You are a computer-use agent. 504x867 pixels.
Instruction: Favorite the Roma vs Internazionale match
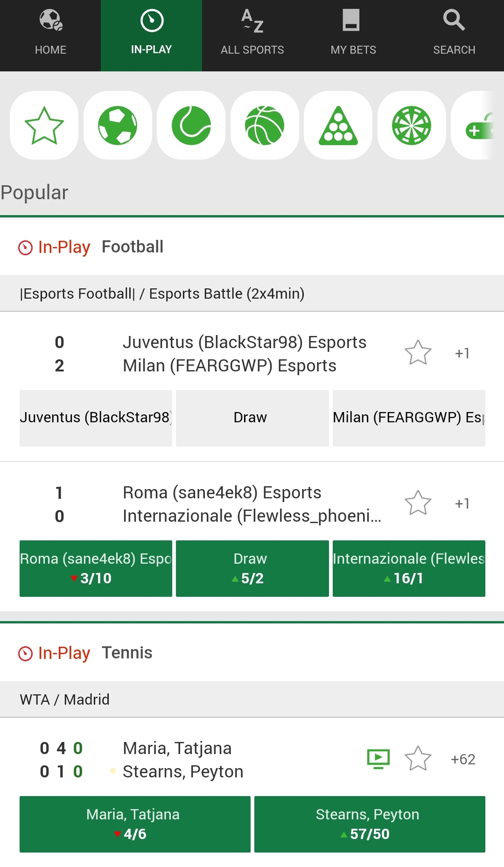[x=418, y=503]
